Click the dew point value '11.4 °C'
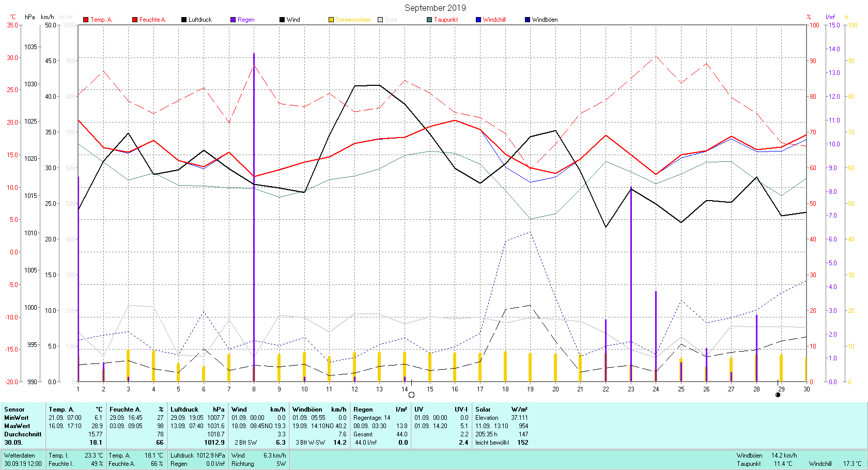This screenshot has height=470, width=868. coord(783,464)
